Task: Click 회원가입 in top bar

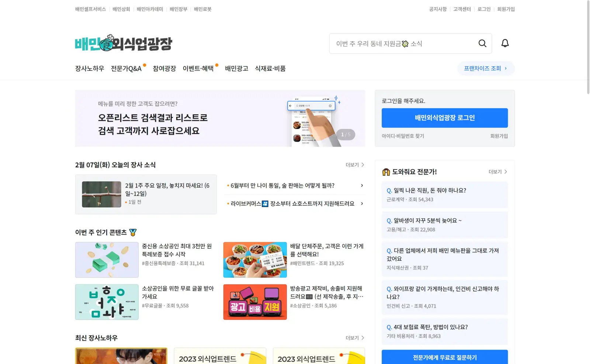Action: 506,9
